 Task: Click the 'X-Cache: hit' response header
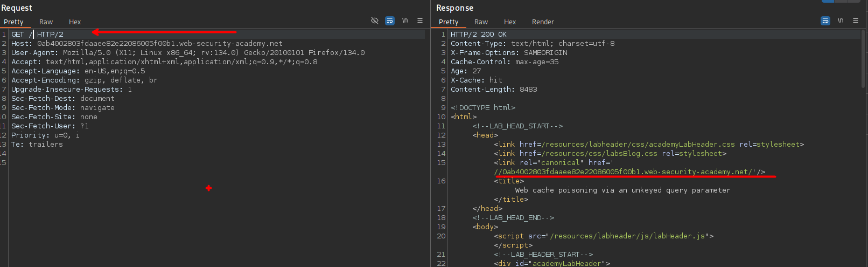[477, 80]
